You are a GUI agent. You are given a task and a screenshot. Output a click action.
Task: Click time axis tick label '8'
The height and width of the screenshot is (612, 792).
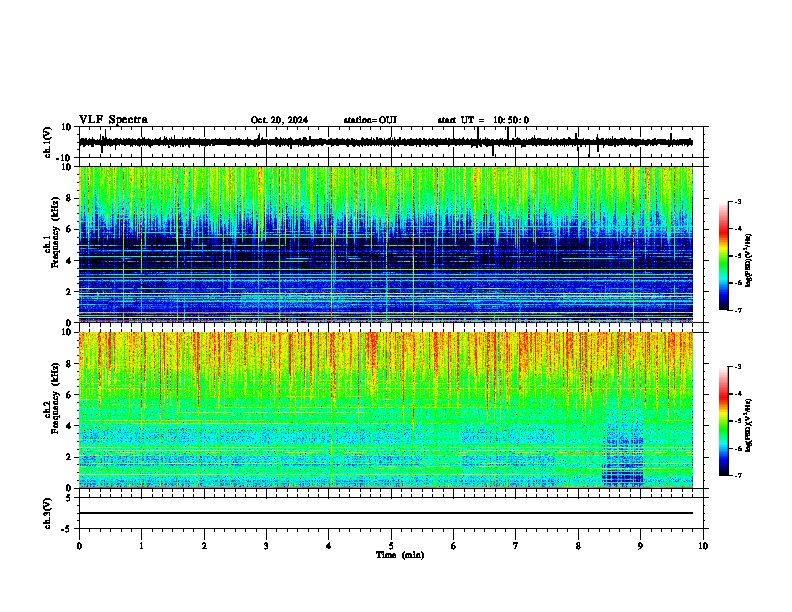pyautogui.click(x=578, y=545)
